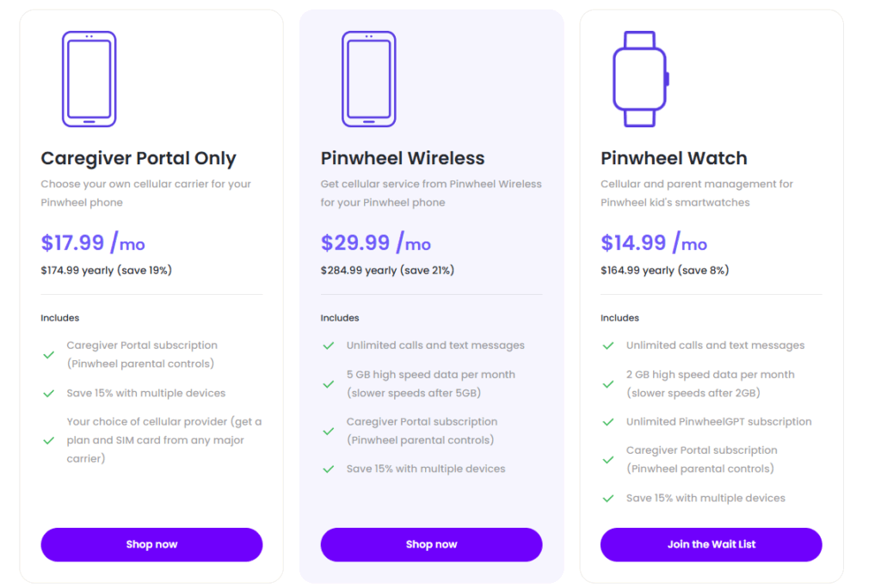Viewport: 881px width, 588px height.
Task: Click the phone icon above Pinwheel Wireless
Action: coord(368,78)
